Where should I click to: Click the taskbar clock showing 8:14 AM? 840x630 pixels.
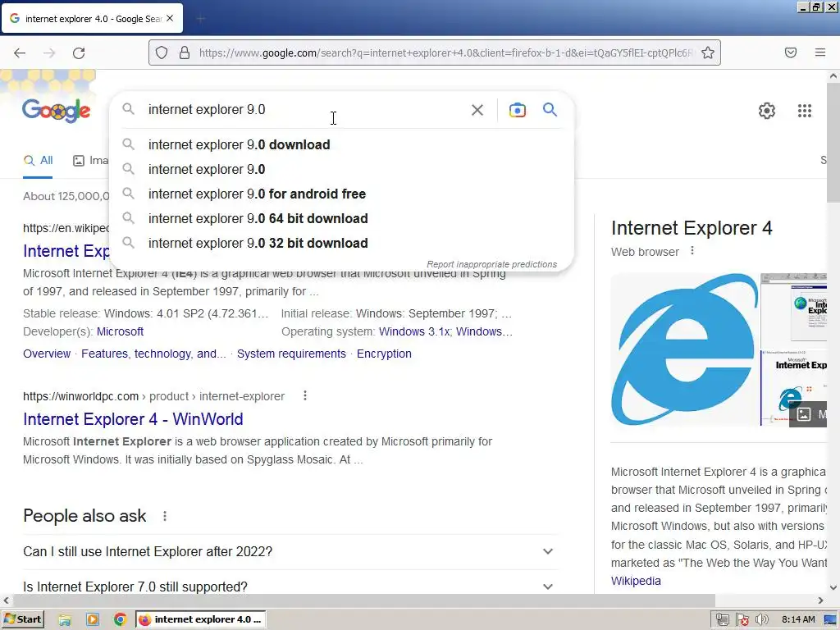click(798, 620)
